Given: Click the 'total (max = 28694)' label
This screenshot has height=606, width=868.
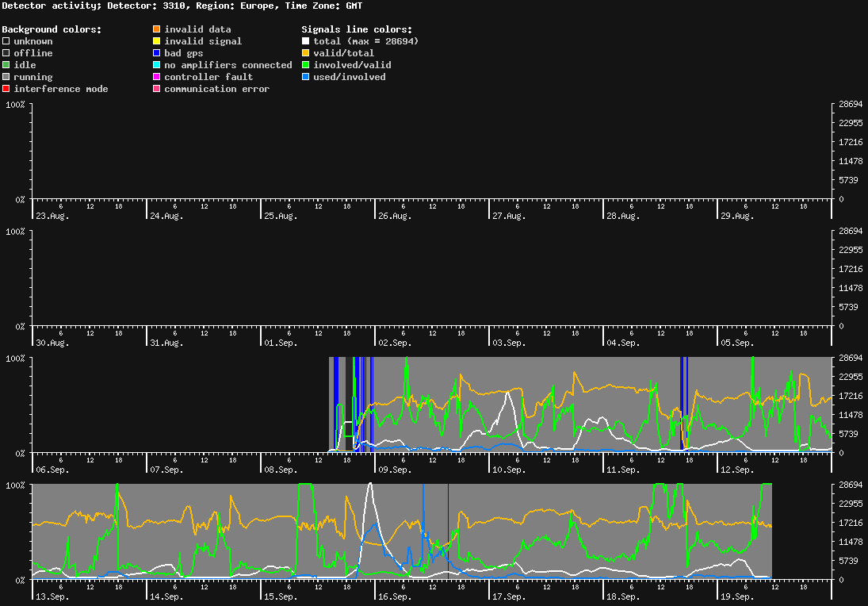Looking at the screenshot, I should pyautogui.click(x=366, y=41).
